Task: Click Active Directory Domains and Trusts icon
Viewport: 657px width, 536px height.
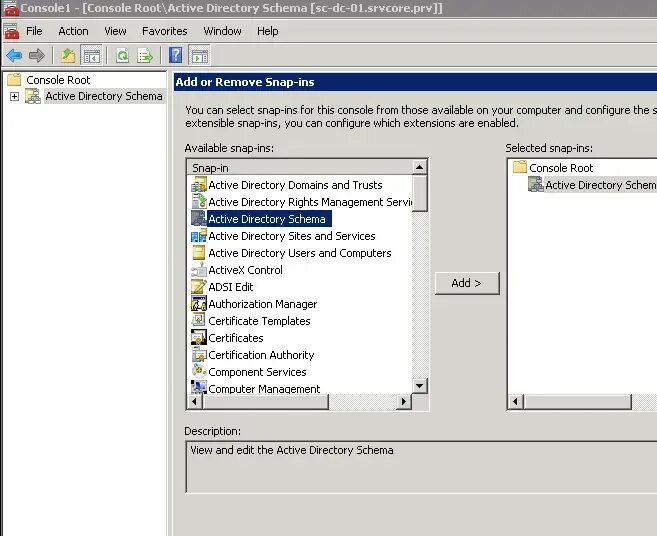Action: pos(199,185)
